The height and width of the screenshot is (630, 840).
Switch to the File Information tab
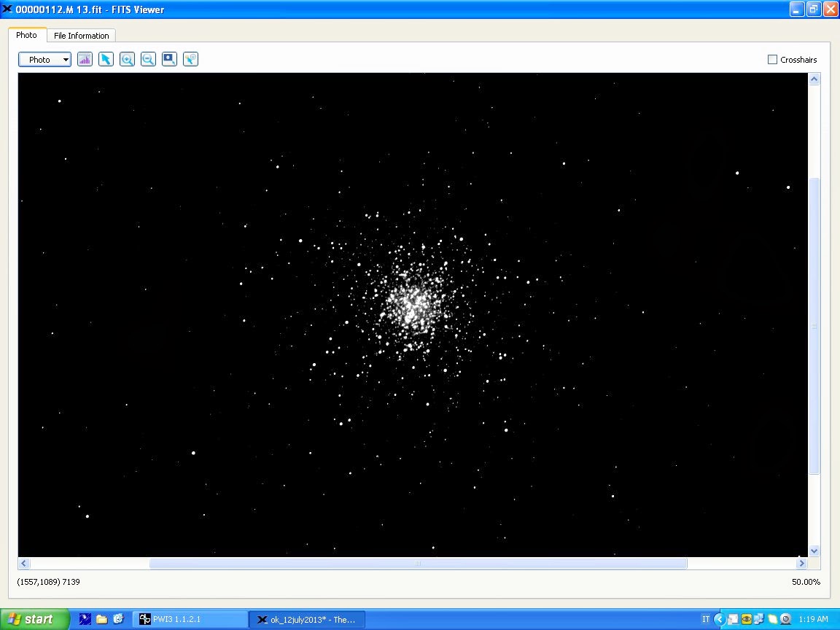[81, 36]
